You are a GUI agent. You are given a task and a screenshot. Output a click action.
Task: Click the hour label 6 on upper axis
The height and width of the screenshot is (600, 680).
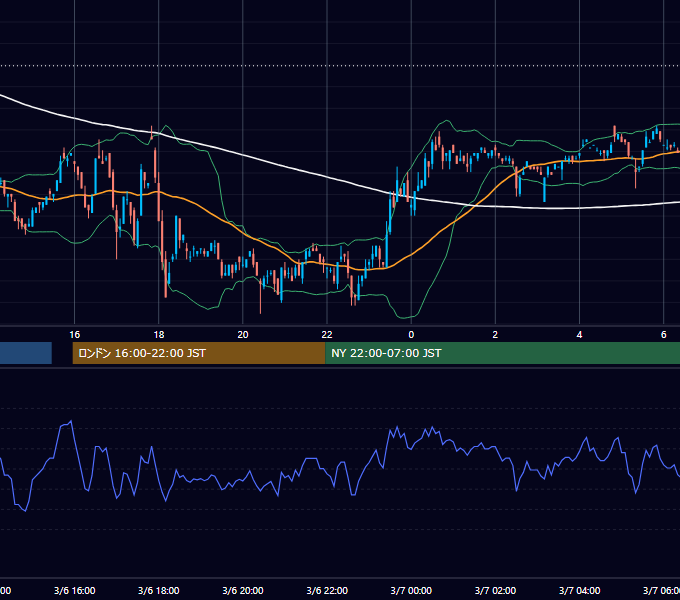[x=664, y=335]
